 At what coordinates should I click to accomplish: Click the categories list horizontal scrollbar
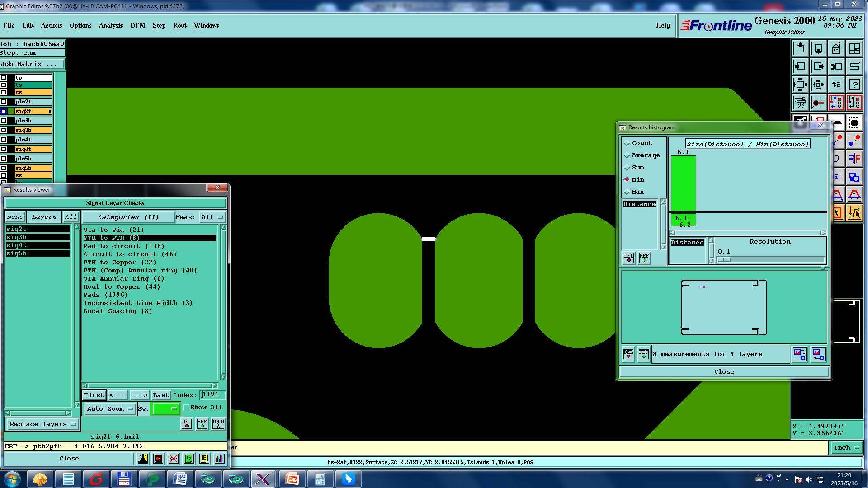point(150,385)
